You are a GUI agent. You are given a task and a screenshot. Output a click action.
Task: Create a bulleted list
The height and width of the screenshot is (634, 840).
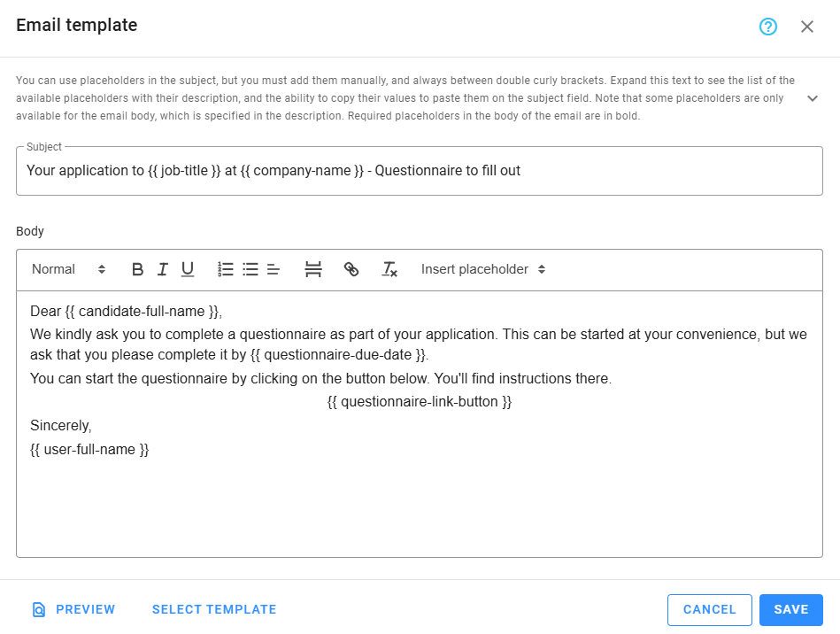250,269
